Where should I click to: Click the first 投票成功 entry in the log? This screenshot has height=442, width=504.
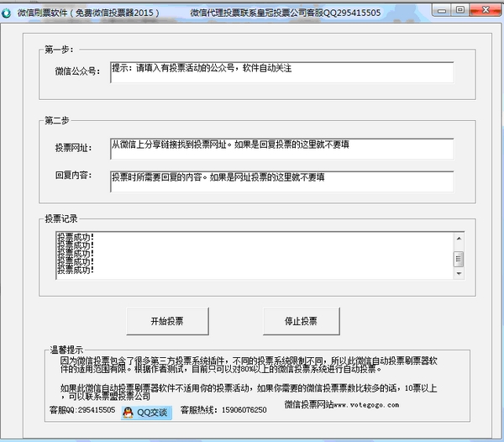[76, 237]
